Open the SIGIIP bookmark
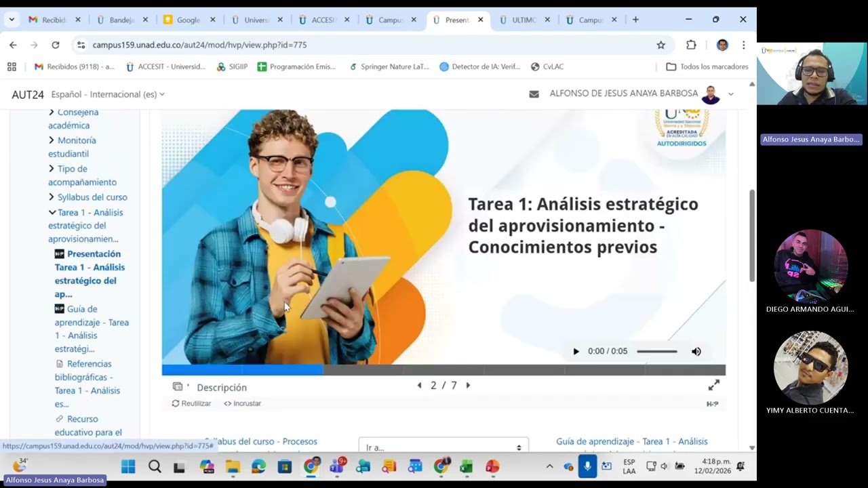The width and height of the screenshot is (868, 488). (232, 66)
